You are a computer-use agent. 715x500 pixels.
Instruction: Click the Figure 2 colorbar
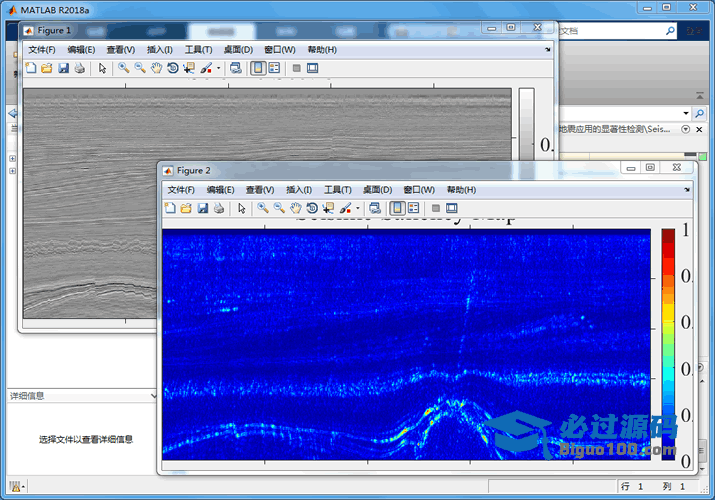(667, 343)
